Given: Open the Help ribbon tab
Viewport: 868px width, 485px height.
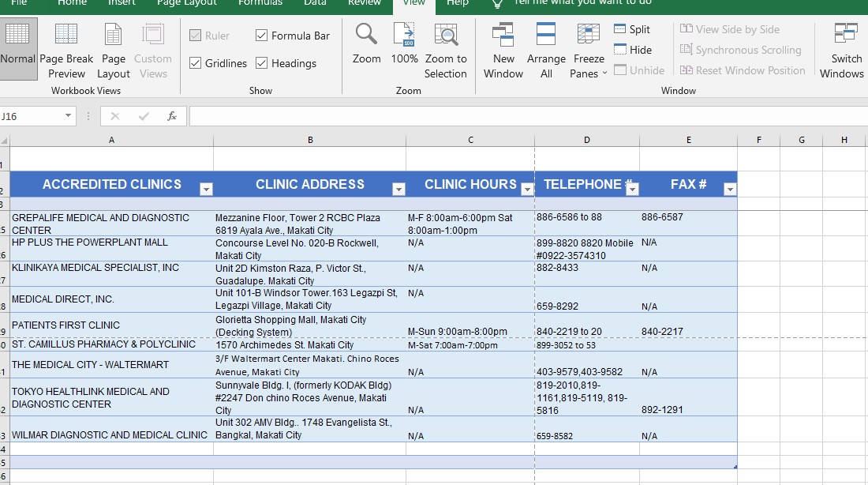Looking at the screenshot, I should 457,3.
